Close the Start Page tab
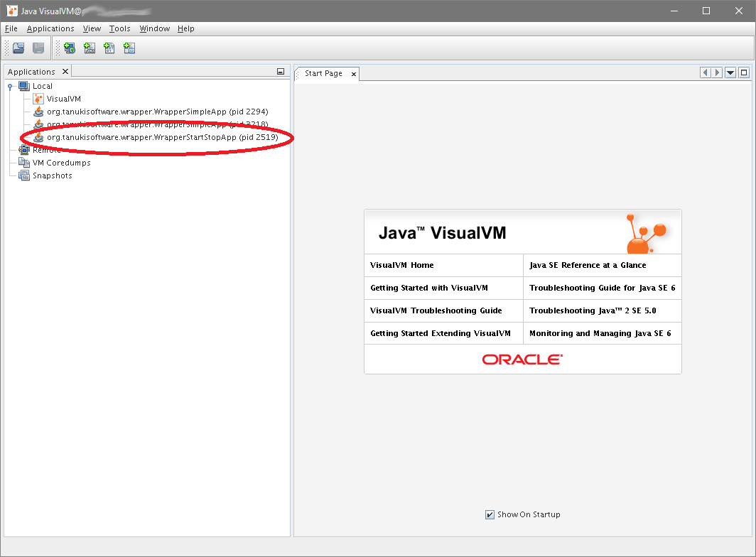 352,74
